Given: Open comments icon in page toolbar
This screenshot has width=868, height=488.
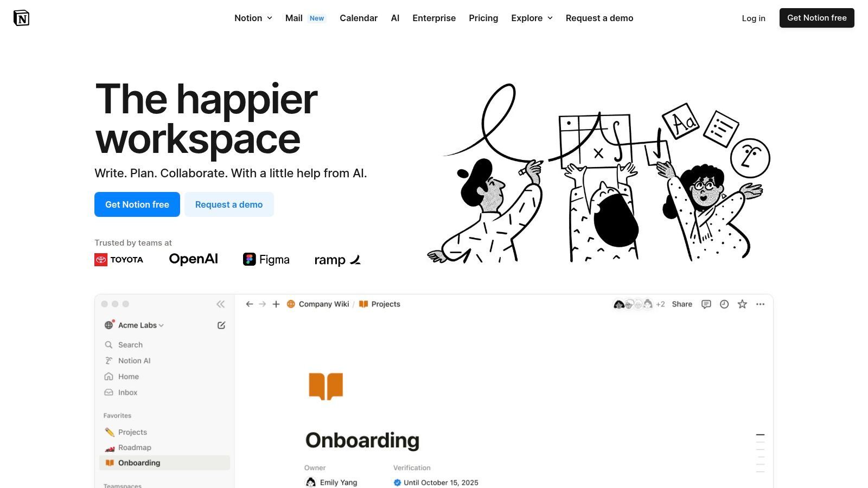Looking at the screenshot, I should [706, 304].
